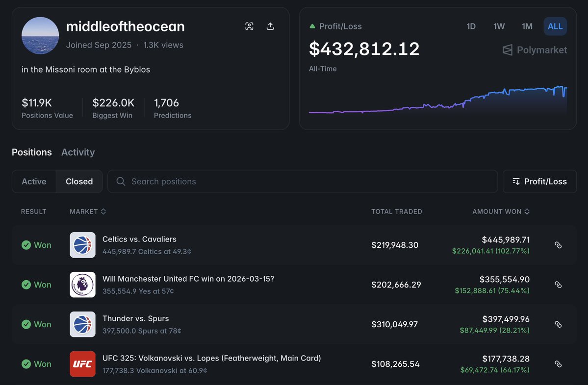Click the 177,738.3 Volkanovski at 60.9¢ detail
Viewport: 588px width, 385px height.
[x=154, y=371]
